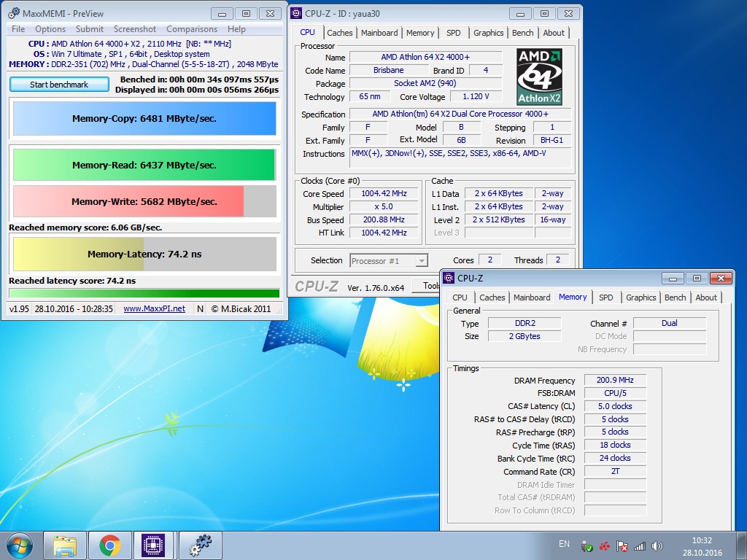
Task: Select Mainboard tab in front CPU-Z window
Action: 532,297
